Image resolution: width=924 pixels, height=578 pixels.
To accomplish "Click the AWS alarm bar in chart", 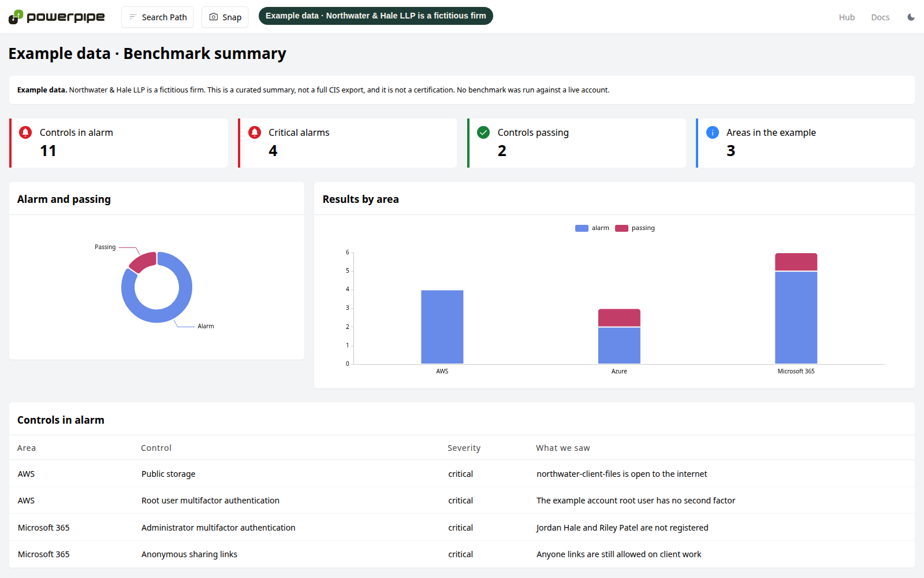I will [442, 327].
